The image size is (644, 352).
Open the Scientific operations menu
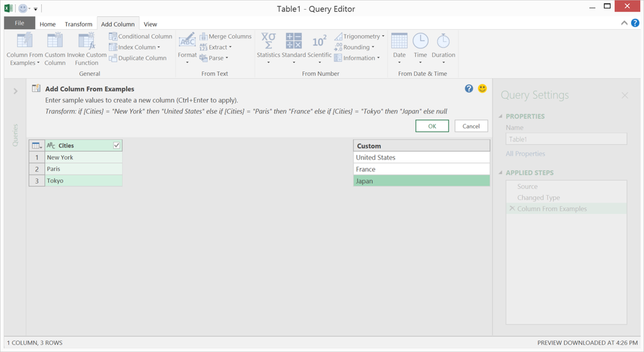click(x=320, y=48)
